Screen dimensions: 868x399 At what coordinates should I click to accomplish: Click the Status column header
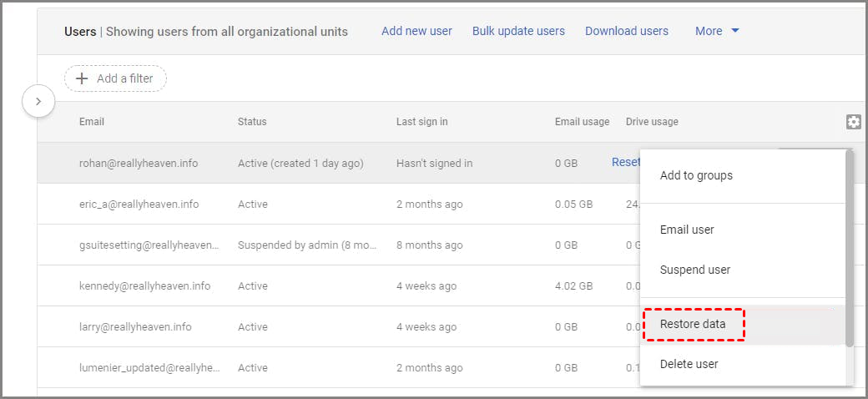252,122
